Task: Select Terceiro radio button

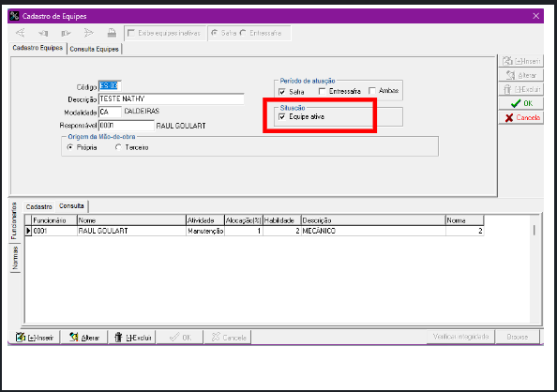Action: (118, 147)
